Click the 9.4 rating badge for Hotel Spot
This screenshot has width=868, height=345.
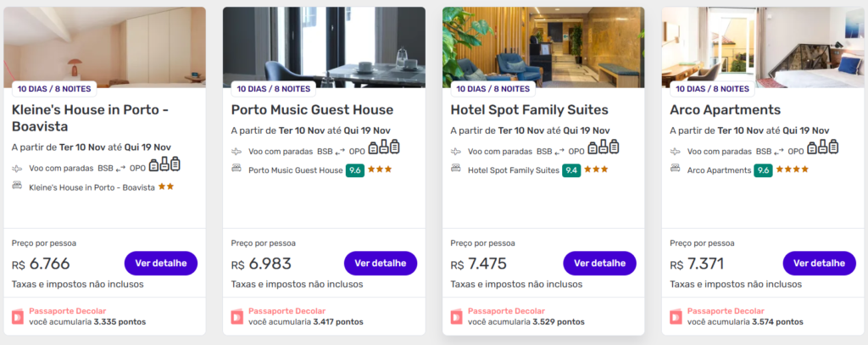(572, 170)
